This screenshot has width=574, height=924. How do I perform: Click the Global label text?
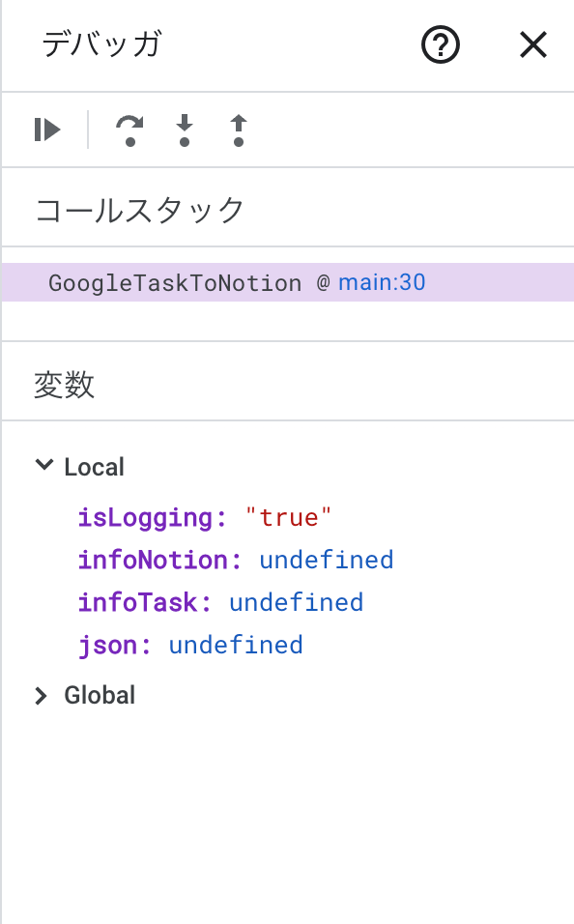tap(100, 695)
